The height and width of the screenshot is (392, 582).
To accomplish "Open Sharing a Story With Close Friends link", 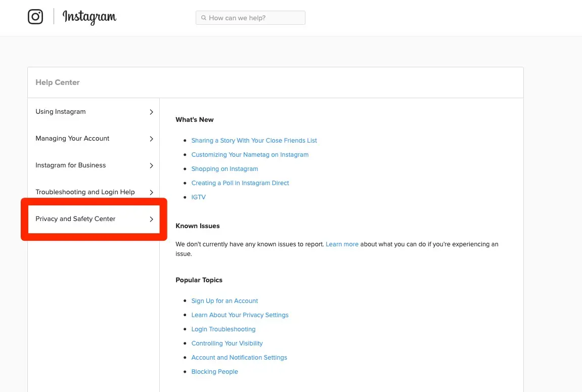I will pos(254,140).
